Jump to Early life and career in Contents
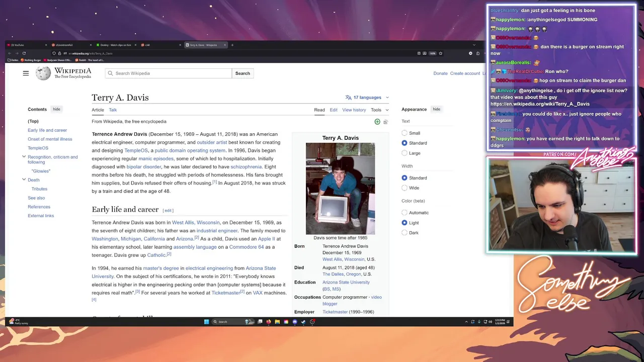 point(47,130)
